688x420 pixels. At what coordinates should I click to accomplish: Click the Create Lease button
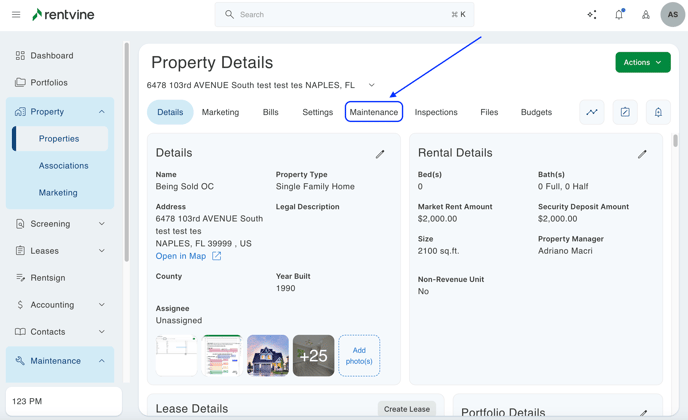407,409
